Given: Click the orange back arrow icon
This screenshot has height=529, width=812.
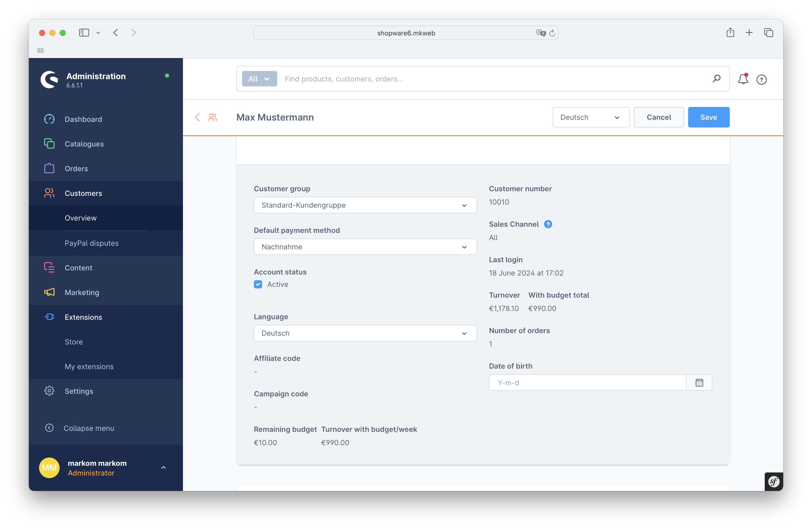Looking at the screenshot, I should [197, 117].
